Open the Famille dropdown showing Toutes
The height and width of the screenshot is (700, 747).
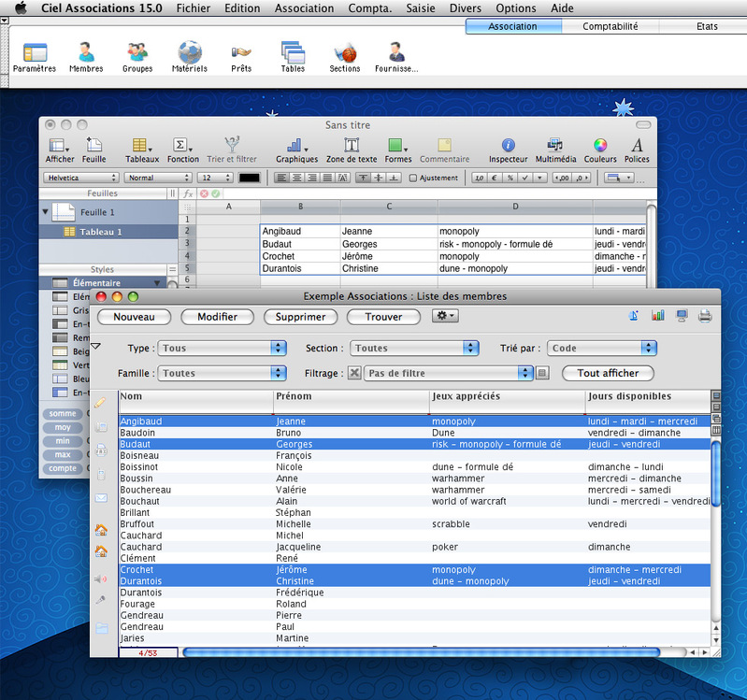click(222, 373)
